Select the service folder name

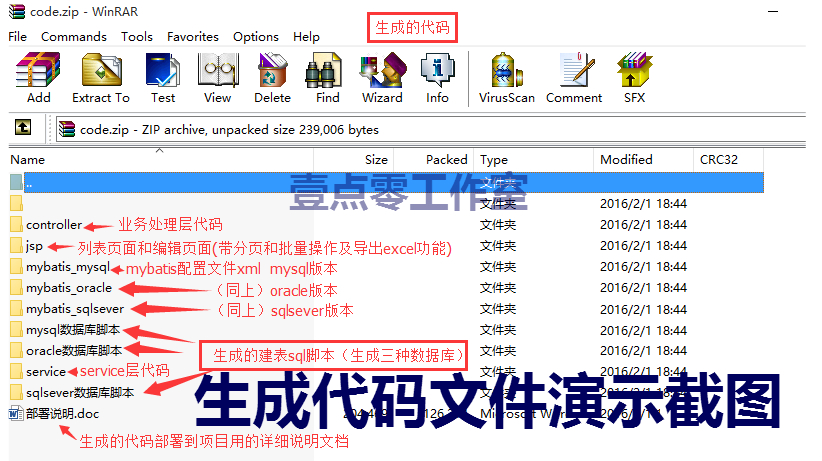pyautogui.click(x=46, y=371)
